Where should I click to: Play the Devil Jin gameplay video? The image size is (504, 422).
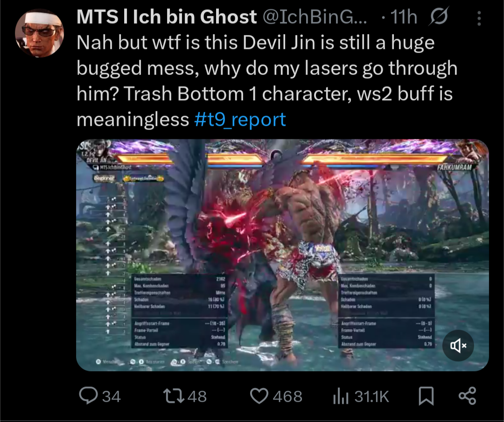(282, 255)
